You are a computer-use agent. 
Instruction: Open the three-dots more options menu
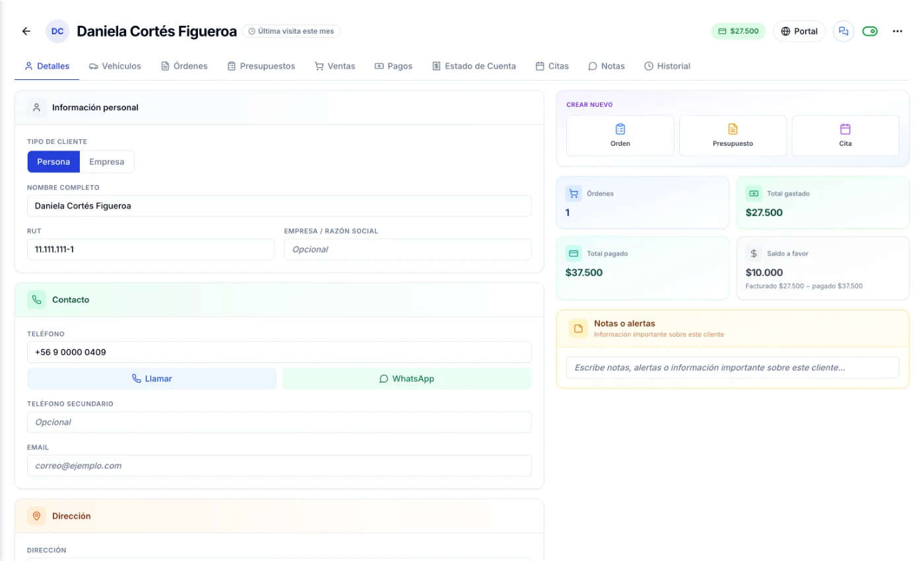[x=898, y=31]
